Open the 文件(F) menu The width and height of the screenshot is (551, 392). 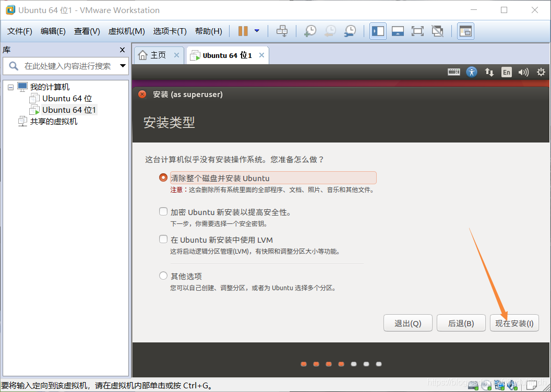[20, 31]
